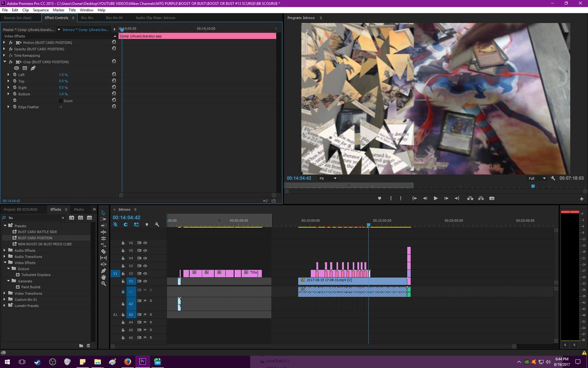Select the Hand tool
The height and width of the screenshot is (368, 588).
103,277
